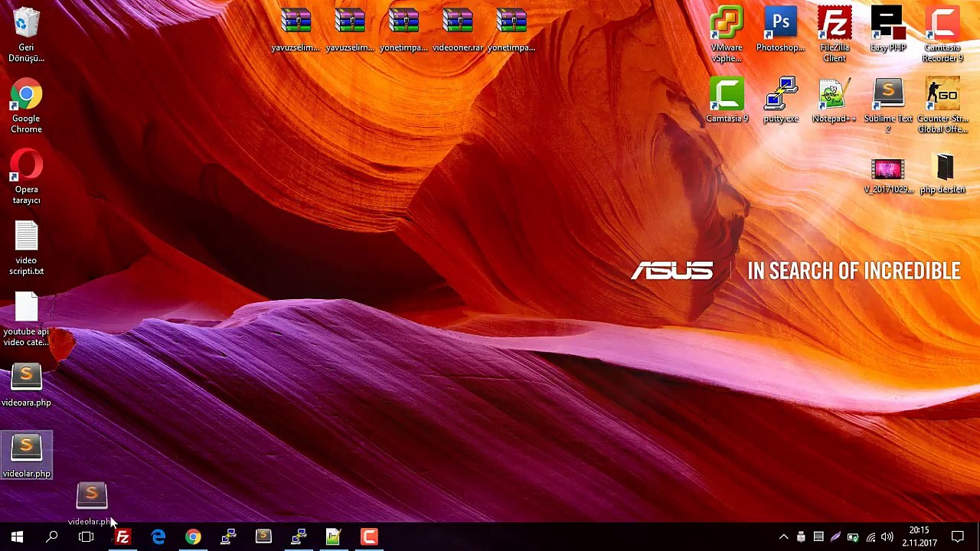Screen dimensions: 980x551
Task: Select the video scripti.txt file
Action: (x=26, y=249)
